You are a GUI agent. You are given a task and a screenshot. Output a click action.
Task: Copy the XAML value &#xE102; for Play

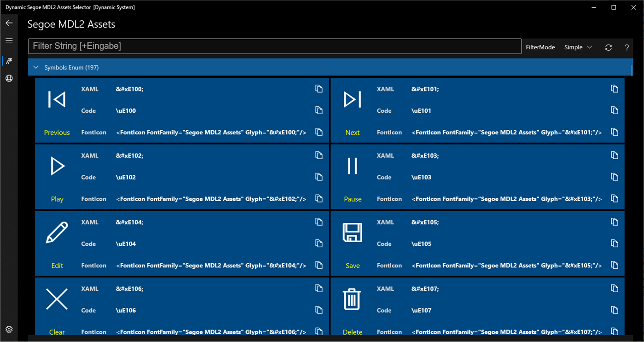[319, 156]
